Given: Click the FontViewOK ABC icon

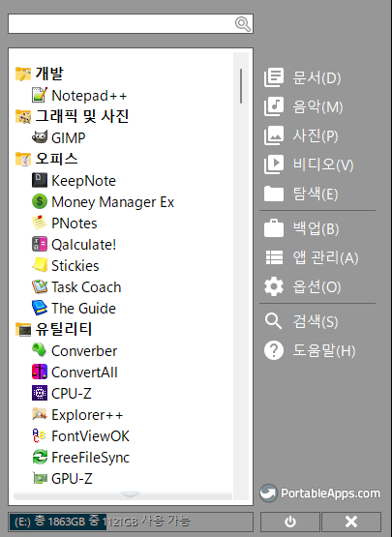Looking at the screenshot, I should point(40,435).
